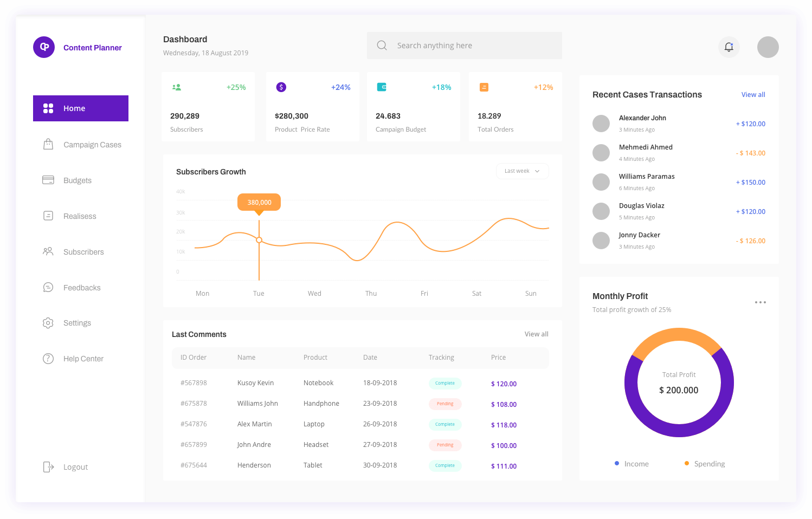This screenshot has height=519, width=812.
Task: Click Complete badge for Alex Martin's order
Action: [445, 424]
